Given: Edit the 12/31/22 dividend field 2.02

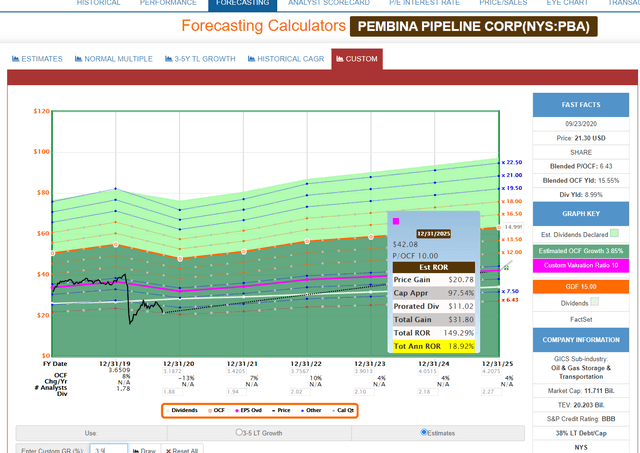Looking at the screenshot, I should point(300,392).
